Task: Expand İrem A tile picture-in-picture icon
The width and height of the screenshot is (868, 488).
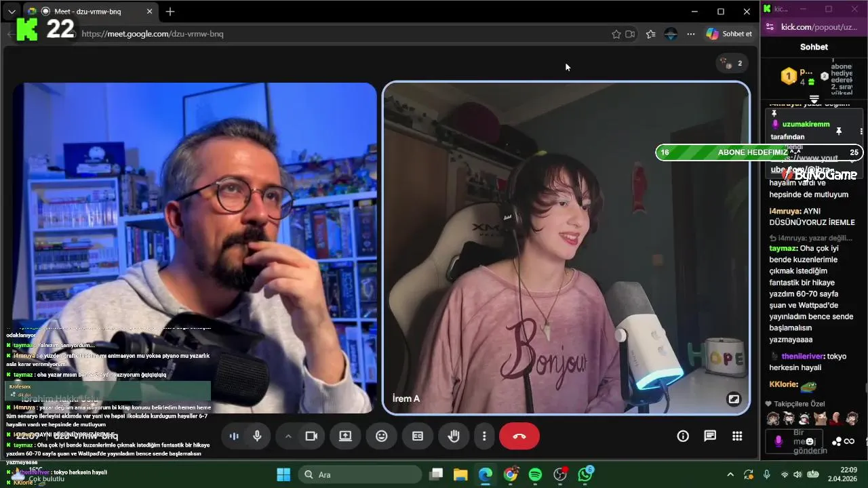Action: [x=733, y=399]
